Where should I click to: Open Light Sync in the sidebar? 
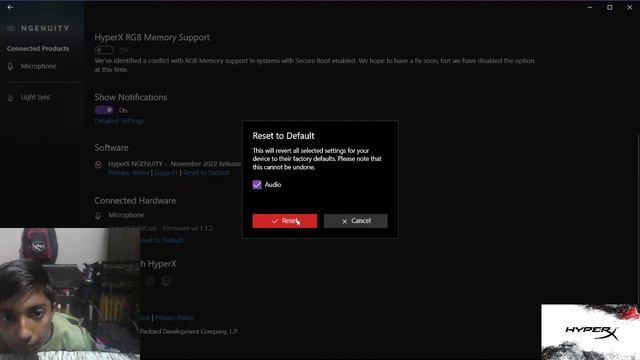coord(36,97)
